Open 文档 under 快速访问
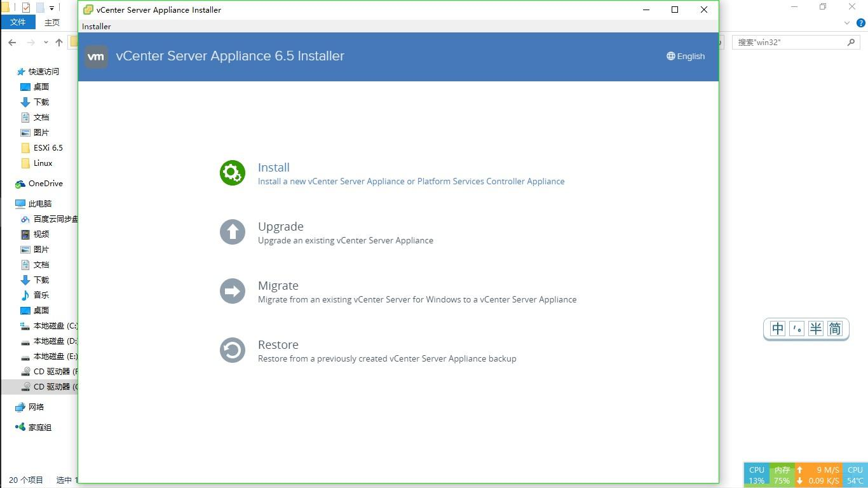 tap(35, 118)
